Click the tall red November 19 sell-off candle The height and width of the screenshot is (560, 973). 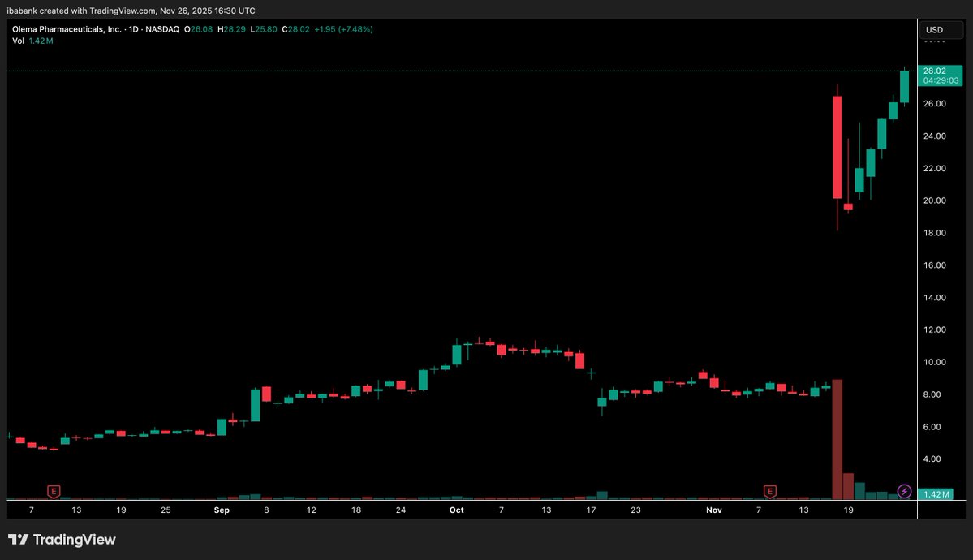[x=837, y=146]
